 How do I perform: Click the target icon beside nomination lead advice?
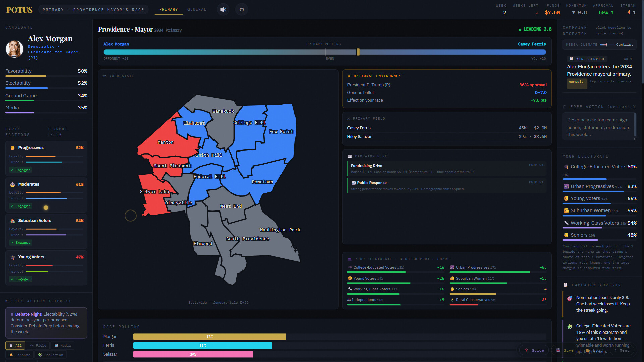[x=570, y=298]
